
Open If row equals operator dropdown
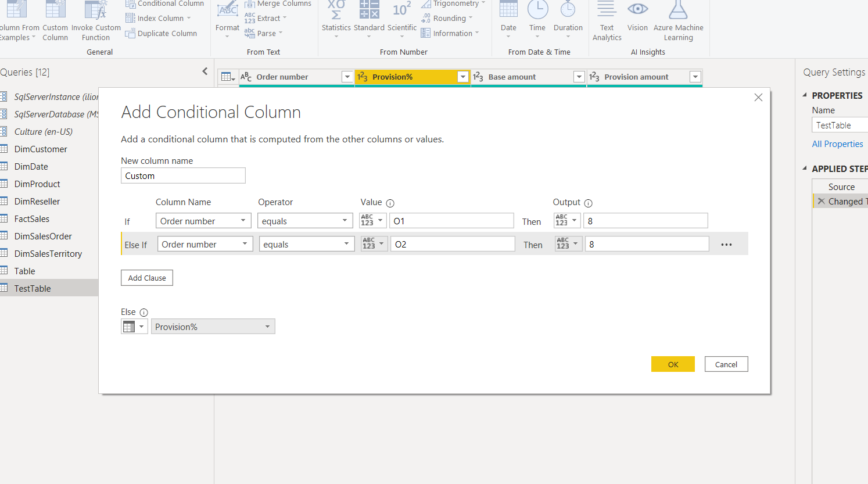pos(305,221)
